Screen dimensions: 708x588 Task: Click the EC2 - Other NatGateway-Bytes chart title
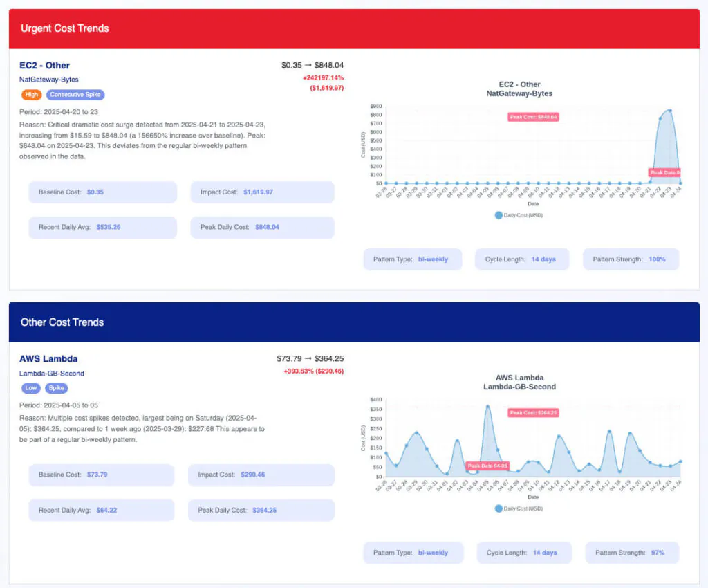(x=519, y=89)
